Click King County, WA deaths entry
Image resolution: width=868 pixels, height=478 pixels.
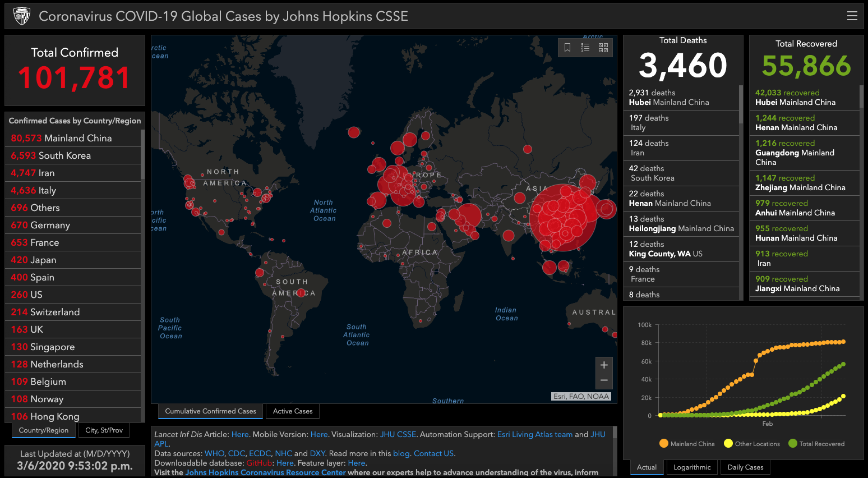(x=681, y=249)
